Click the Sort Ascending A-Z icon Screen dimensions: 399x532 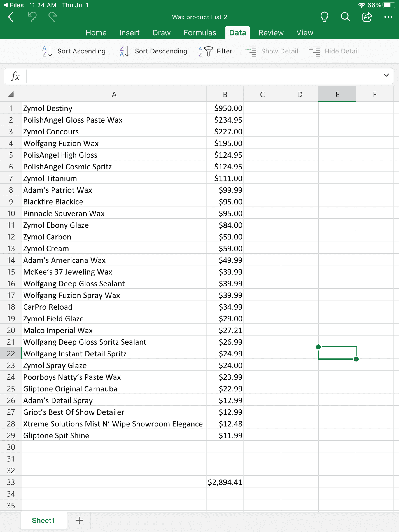tap(47, 51)
